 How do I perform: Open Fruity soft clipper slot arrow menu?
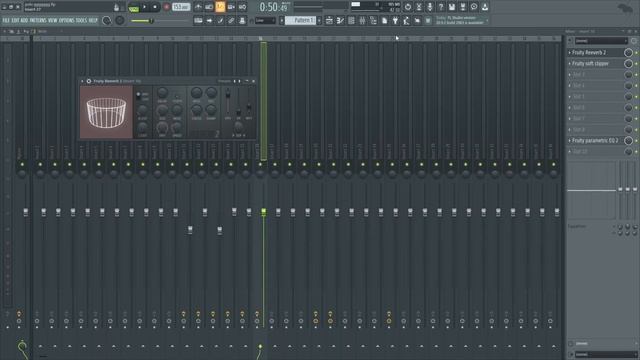(570, 64)
